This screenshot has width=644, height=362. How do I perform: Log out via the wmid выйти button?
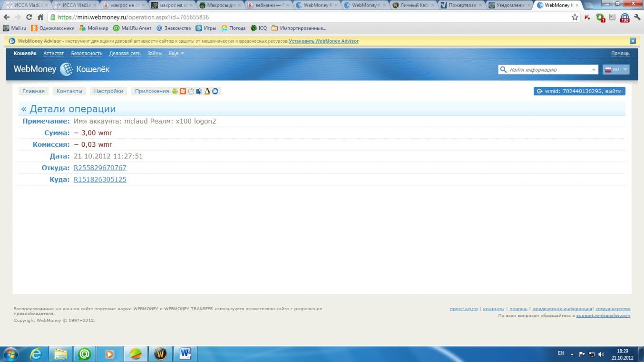click(x=579, y=91)
